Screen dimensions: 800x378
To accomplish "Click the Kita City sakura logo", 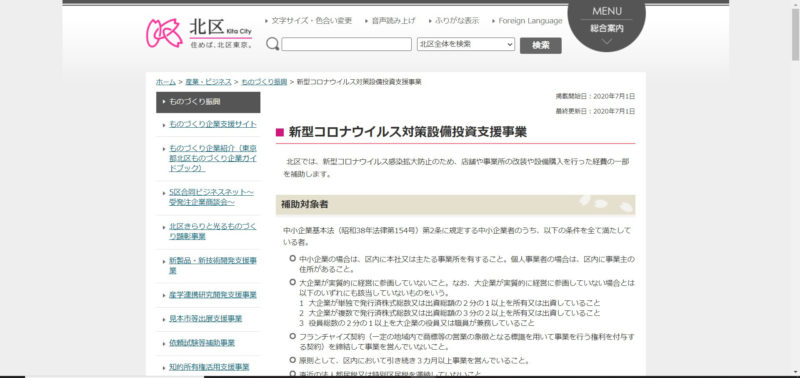I will point(164,33).
